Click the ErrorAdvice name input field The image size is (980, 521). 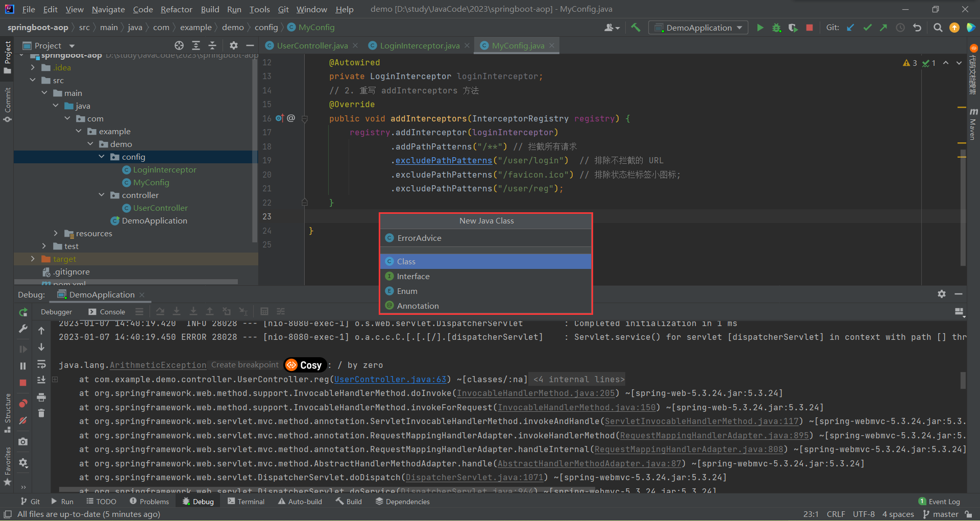pos(486,238)
